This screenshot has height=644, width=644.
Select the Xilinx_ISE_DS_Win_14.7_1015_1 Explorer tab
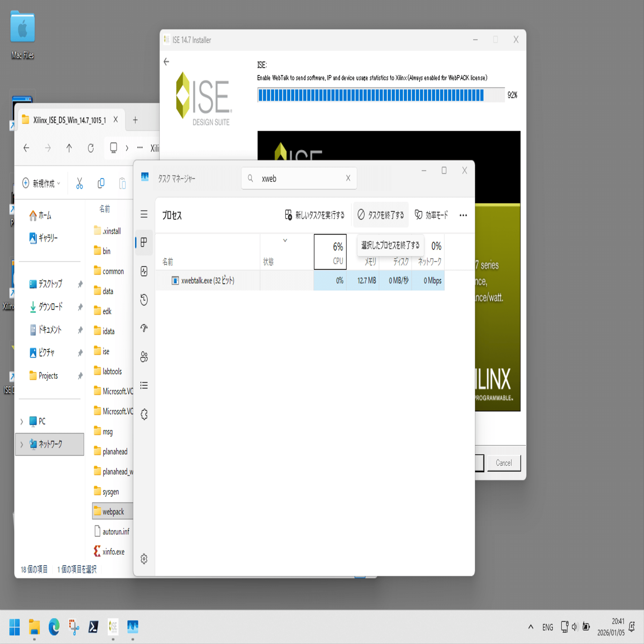70,120
